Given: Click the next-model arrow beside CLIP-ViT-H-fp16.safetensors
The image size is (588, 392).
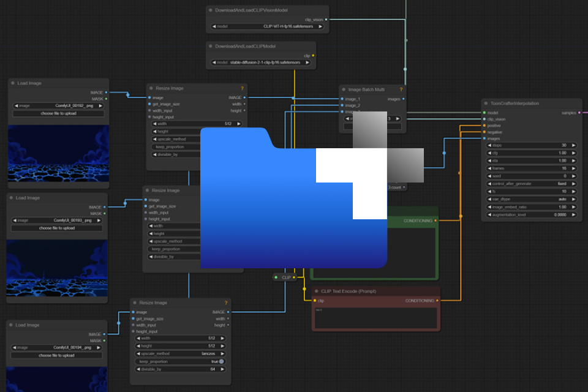Looking at the screenshot, I should [320, 26].
